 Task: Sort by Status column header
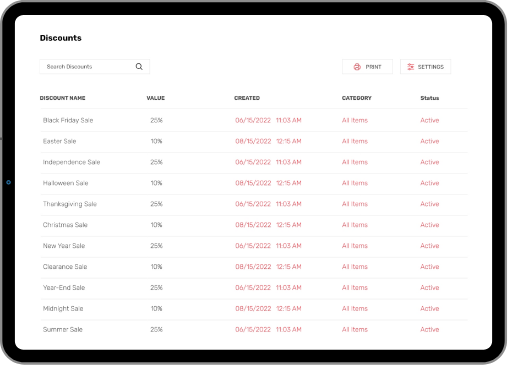[430, 98]
